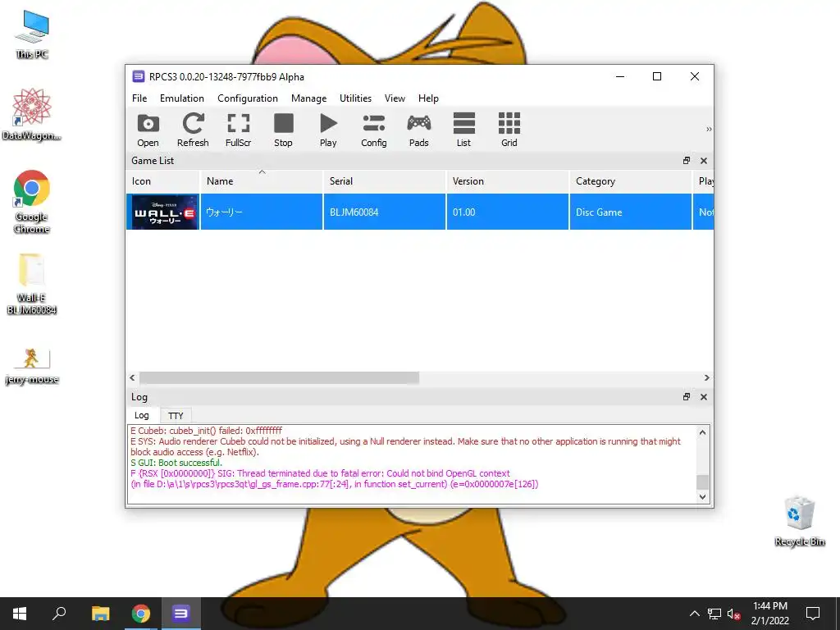Expand toolbar overflow chevron
The image size is (840, 630).
pyautogui.click(x=709, y=129)
